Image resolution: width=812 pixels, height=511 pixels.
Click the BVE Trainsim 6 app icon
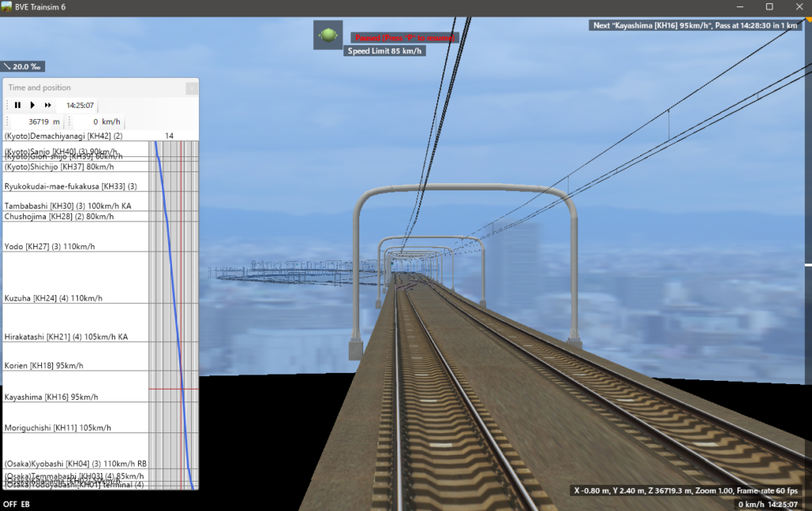(x=7, y=6)
